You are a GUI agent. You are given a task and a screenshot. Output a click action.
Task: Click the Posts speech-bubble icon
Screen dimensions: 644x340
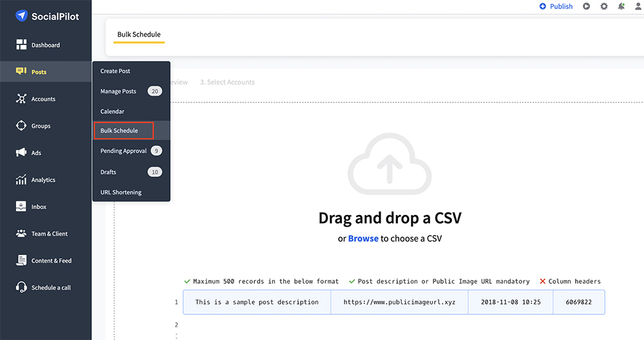click(x=21, y=71)
